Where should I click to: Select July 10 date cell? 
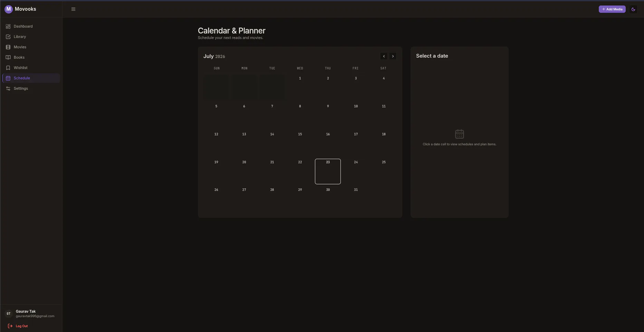point(356,115)
